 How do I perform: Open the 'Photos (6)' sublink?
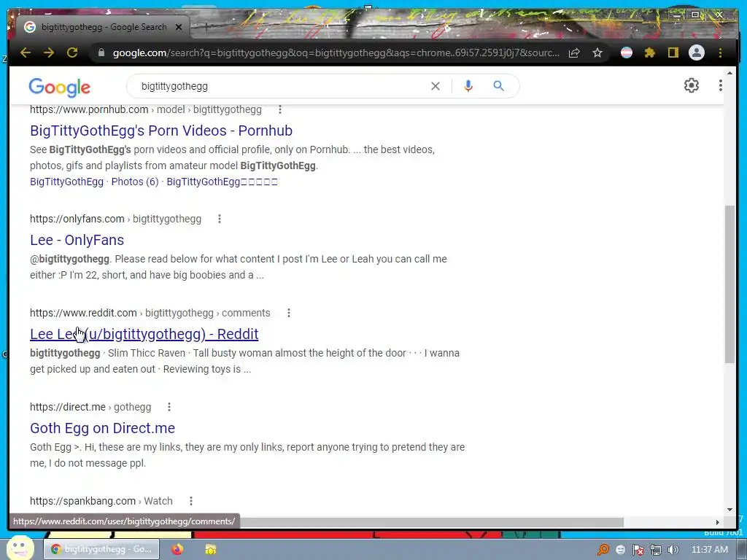135,182
